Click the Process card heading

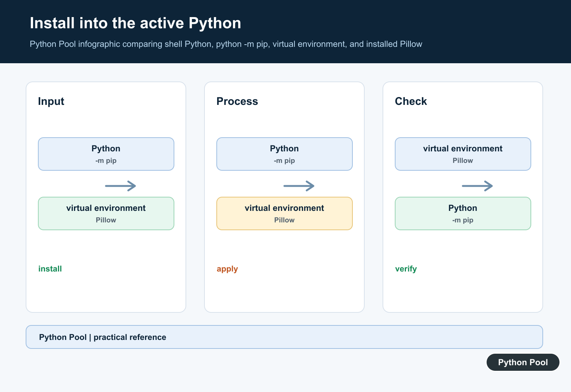coord(237,101)
